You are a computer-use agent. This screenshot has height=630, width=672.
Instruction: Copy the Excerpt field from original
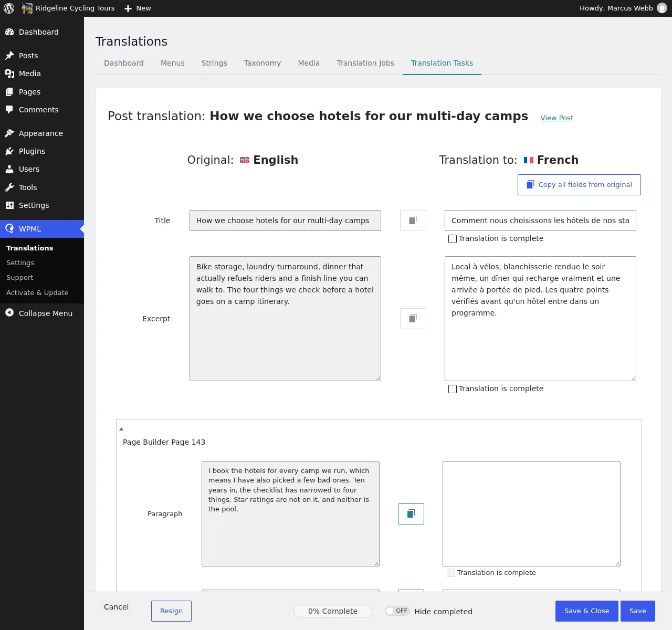(413, 319)
